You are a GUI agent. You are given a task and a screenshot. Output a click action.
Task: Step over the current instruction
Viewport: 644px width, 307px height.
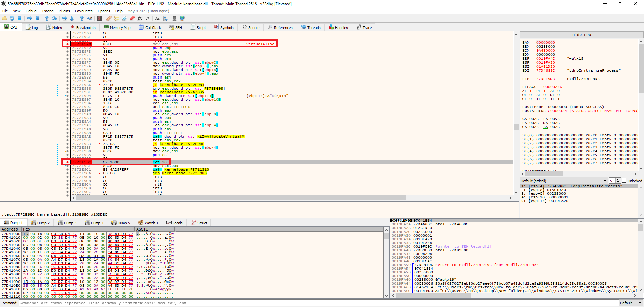[54, 18]
